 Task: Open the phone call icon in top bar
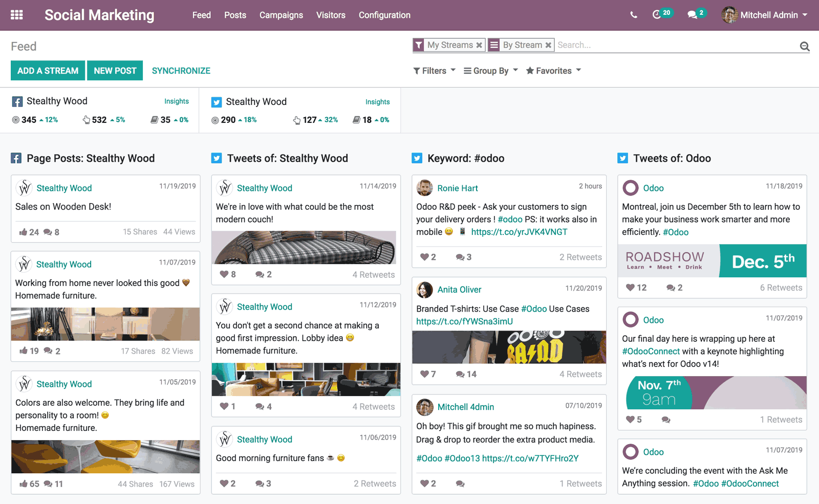[633, 15]
